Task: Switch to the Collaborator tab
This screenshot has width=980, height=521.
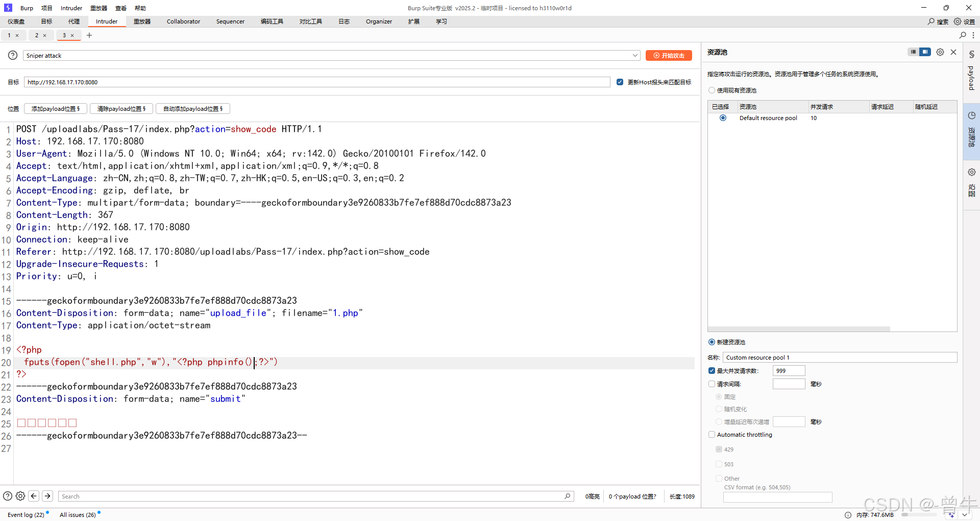Action: pos(183,21)
